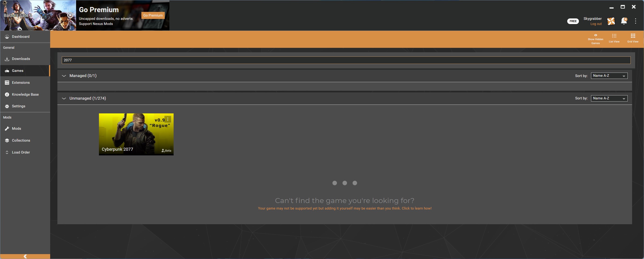Screen dimensions: 644x259
Task: Open the Knowledge Base
Action: tap(25, 94)
